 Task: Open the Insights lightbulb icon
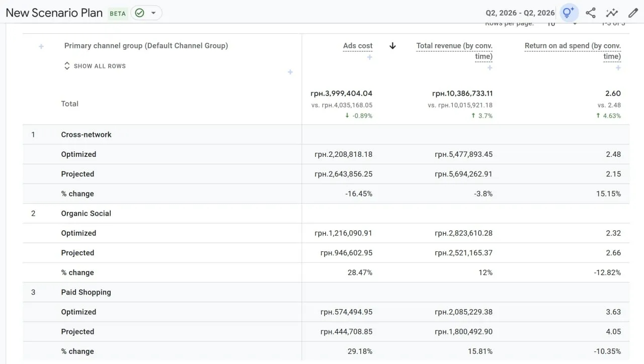(569, 13)
